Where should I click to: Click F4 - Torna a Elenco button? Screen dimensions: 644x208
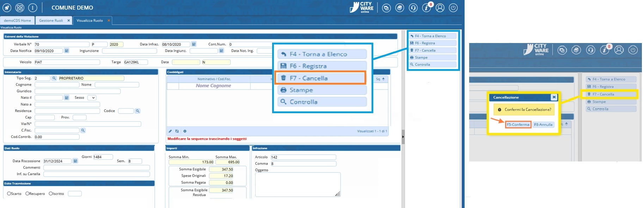point(433,36)
